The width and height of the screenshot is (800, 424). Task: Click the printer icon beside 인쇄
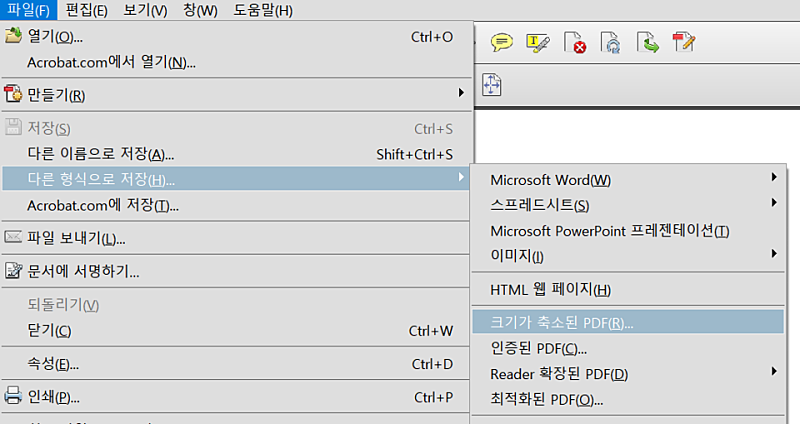coord(13,396)
